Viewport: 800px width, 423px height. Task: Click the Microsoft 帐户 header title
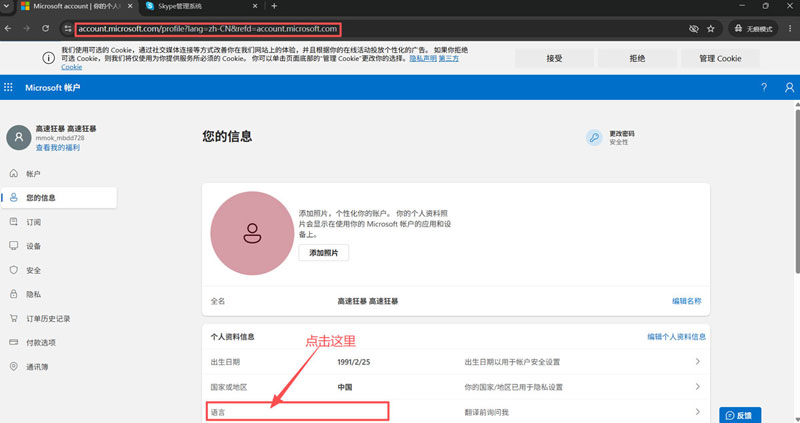pos(53,88)
